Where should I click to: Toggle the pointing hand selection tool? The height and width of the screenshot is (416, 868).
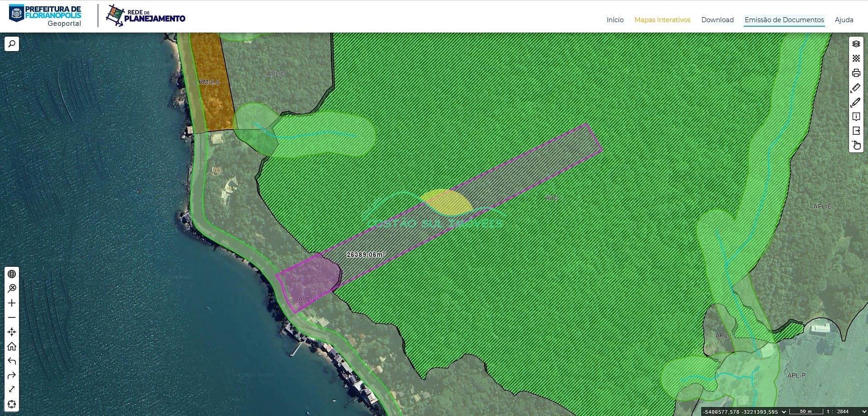856,145
